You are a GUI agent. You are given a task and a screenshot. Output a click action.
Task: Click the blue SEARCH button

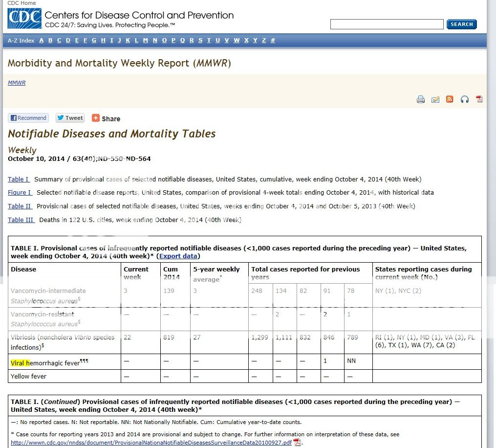pos(461,24)
